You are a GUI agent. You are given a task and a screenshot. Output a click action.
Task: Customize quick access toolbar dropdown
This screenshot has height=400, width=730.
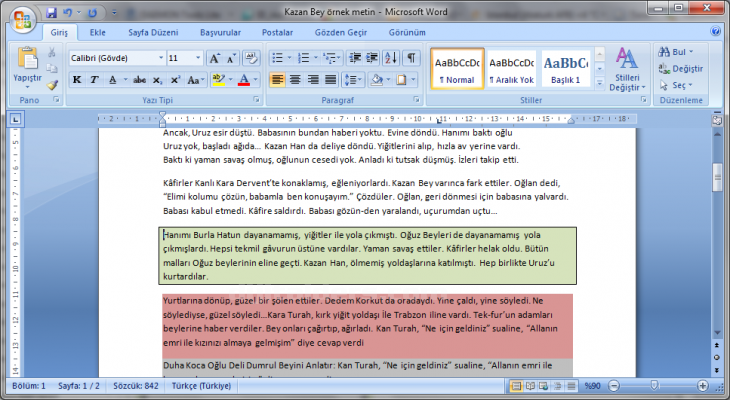click(115, 13)
